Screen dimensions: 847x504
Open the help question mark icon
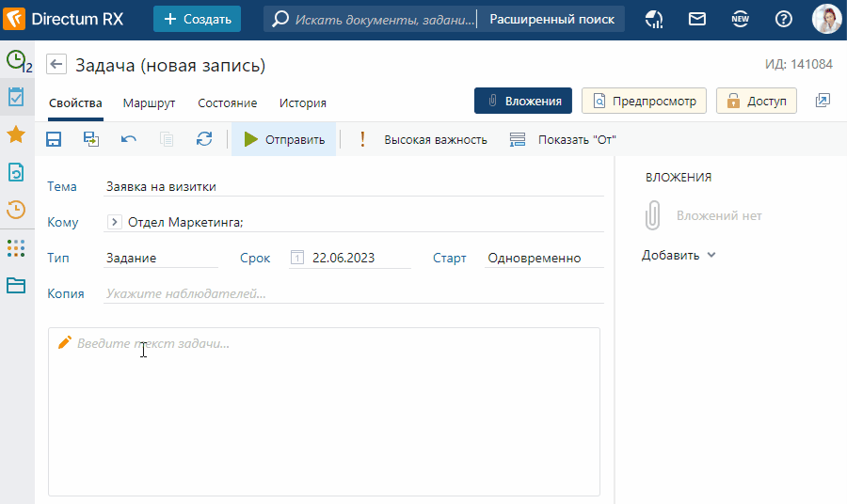[x=783, y=19]
